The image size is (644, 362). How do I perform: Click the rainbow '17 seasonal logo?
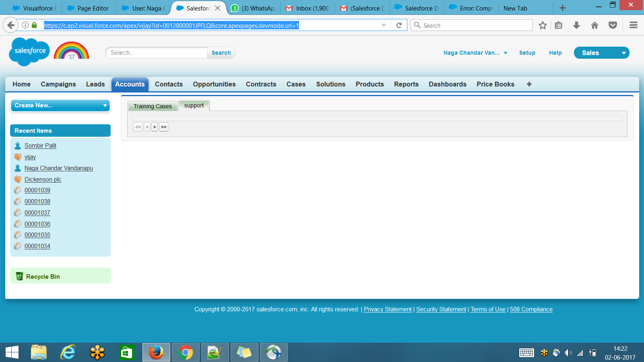pyautogui.click(x=72, y=50)
